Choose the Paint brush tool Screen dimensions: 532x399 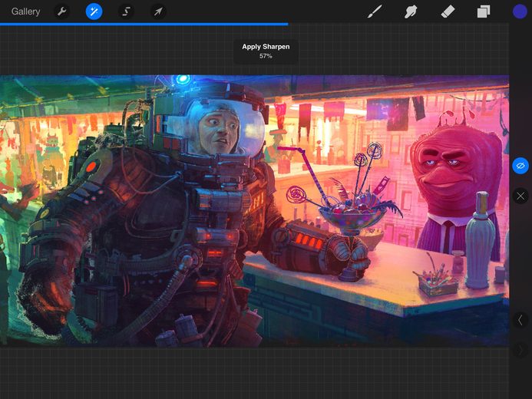[375, 12]
